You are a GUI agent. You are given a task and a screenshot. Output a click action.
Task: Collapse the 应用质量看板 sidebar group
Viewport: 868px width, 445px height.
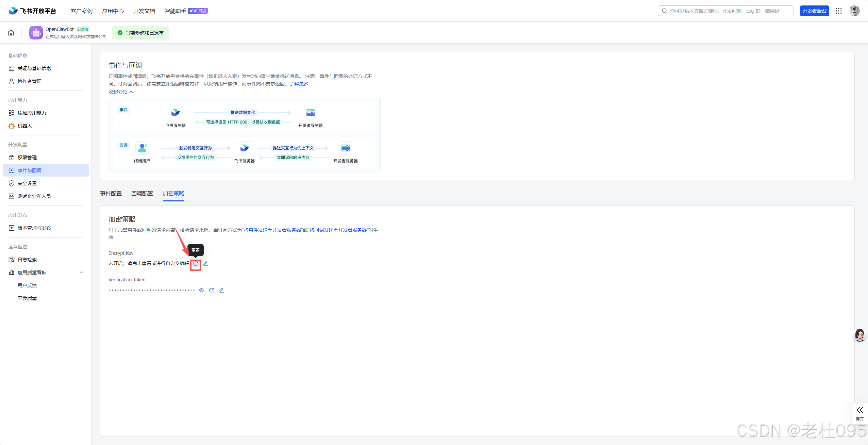pos(81,273)
